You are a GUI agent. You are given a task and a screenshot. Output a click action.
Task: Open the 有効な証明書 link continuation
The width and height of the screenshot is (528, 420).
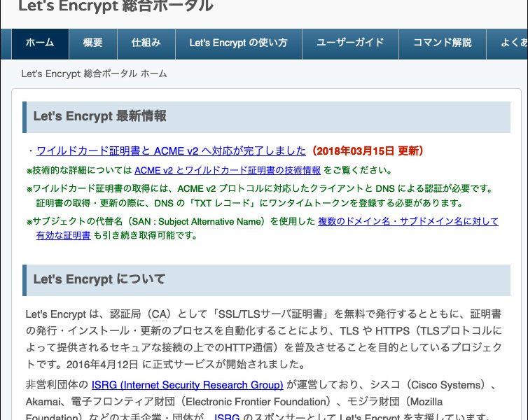63,235
